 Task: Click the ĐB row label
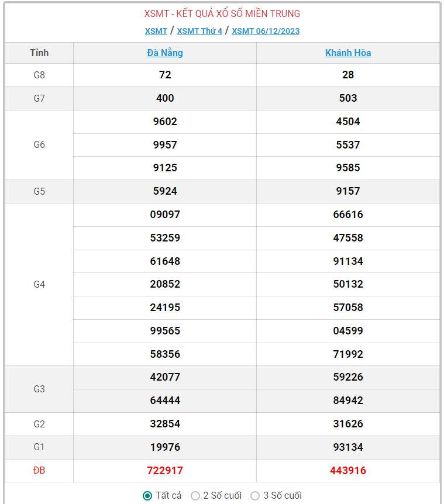(39, 471)
